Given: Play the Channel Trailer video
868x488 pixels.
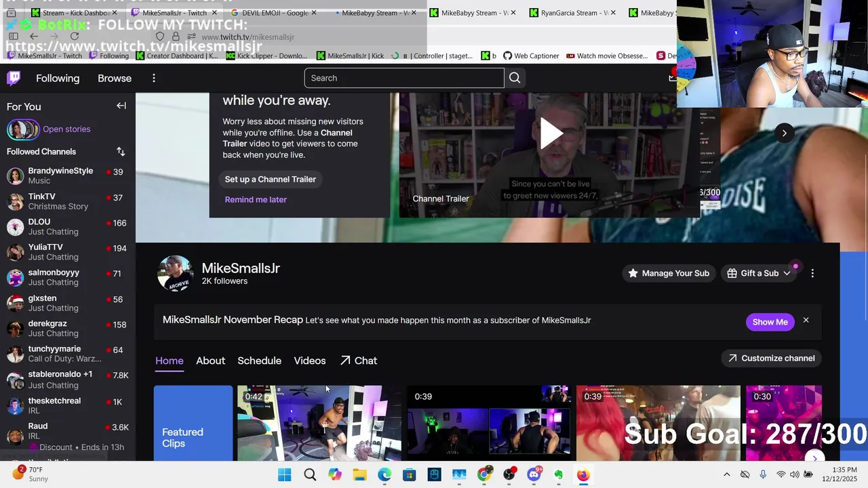Looking at the screenshot, I should pyautogui.click(x=551, y=132).
